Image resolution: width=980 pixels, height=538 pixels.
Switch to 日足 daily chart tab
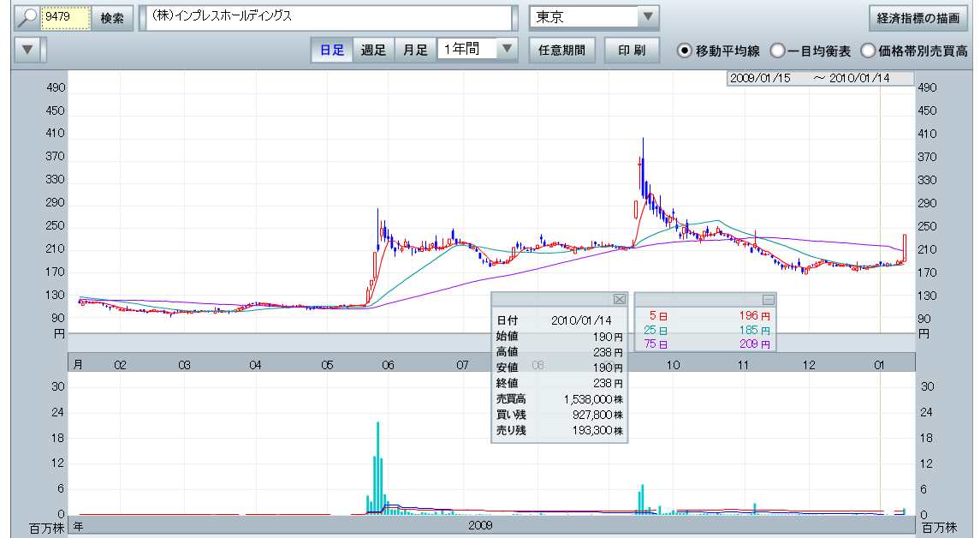click(x=331, y=50)
